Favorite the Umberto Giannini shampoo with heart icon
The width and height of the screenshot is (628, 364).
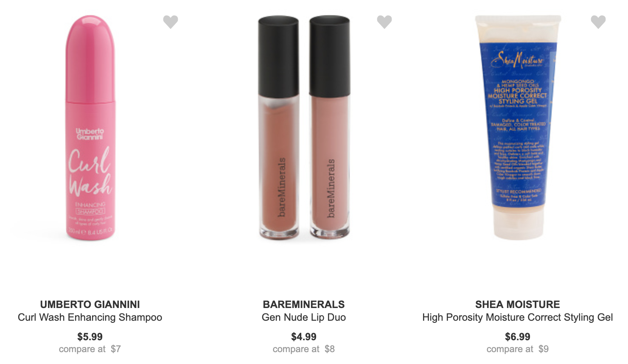coord(171,22)
